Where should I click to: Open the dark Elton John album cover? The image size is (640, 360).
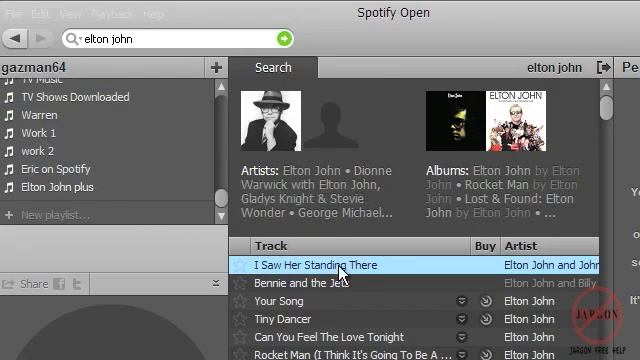click(456, 121)
